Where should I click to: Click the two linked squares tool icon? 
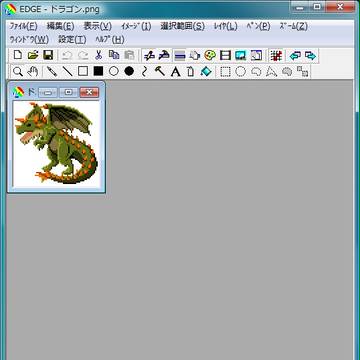(303, 71)
